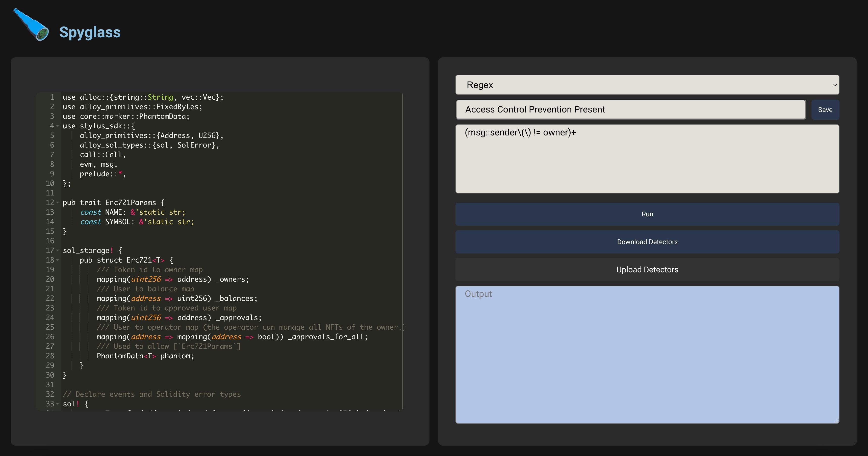Click line number 31 in the gutter
The image size is (868, 456).
click(50, 385)
